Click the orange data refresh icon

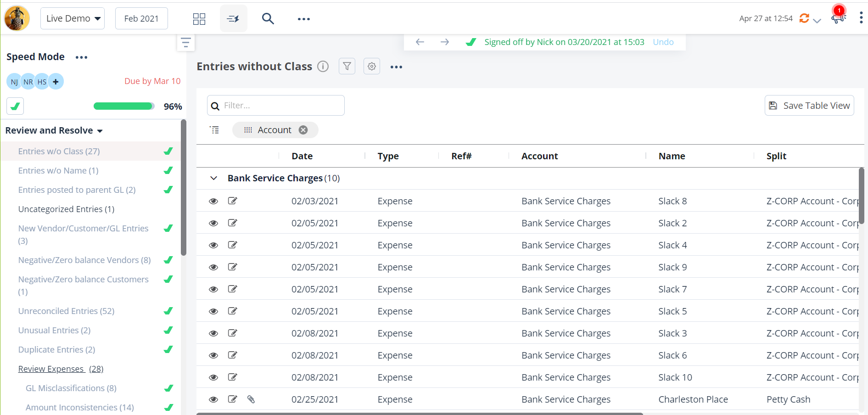coord(804,18)
